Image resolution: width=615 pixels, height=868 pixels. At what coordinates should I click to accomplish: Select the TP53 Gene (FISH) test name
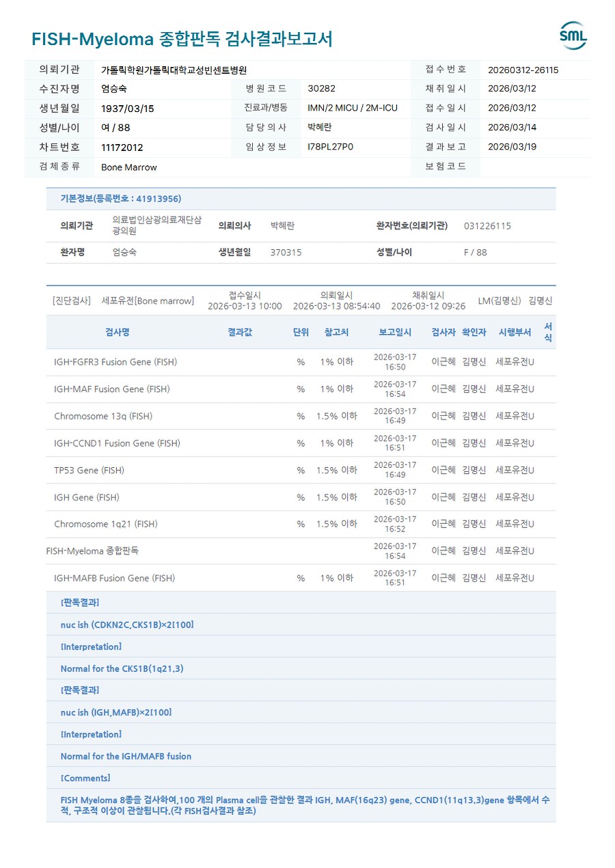(x=89, y=471)
